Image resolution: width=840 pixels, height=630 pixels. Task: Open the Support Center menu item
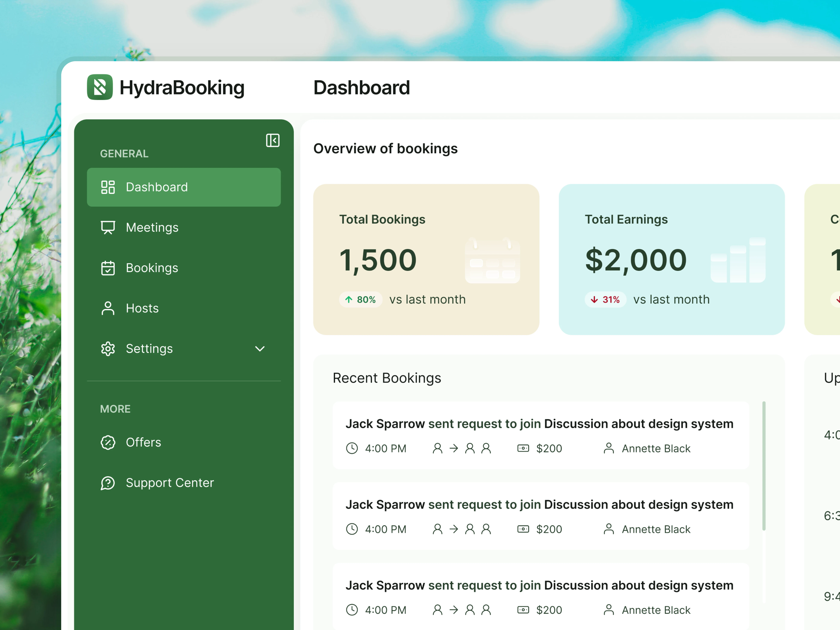(184, 483)
